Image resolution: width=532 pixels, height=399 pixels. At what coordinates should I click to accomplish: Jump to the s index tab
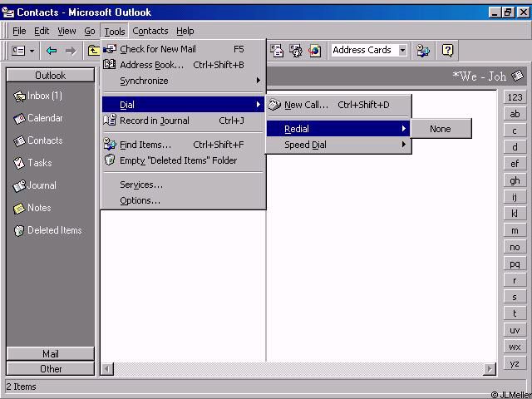tap(515, 297)
